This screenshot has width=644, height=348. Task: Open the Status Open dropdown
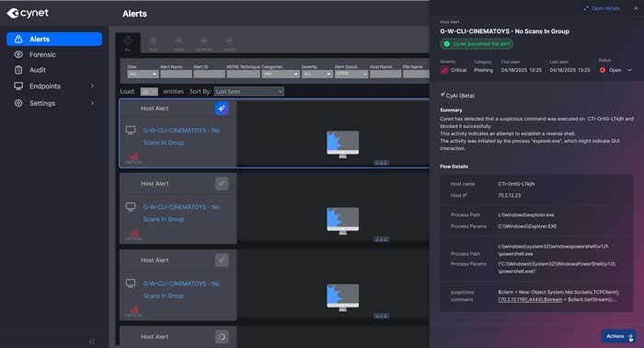tap(615, 70)
